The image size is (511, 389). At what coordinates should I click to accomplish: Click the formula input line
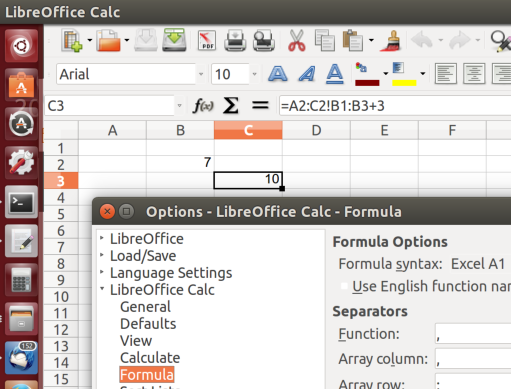(x=395, y=106)
